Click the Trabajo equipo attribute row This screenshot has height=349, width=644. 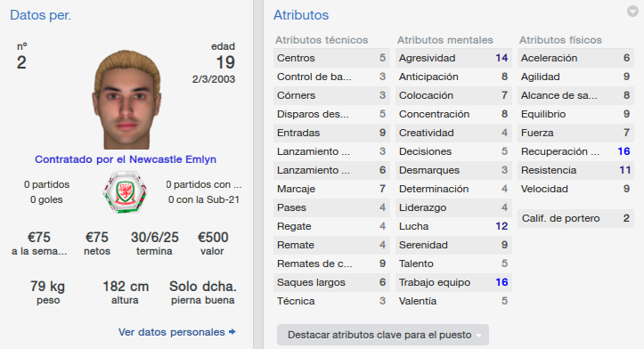pyautogui.click(x=453, y=282)
